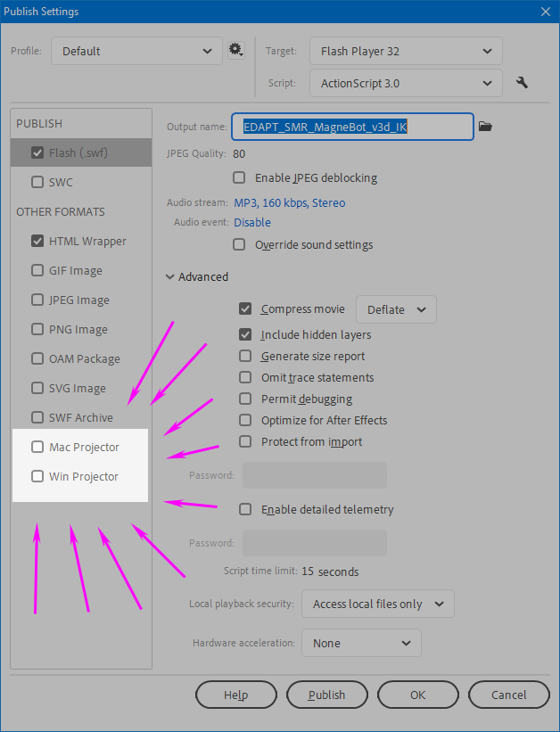560x732 pixels.
Task: Select Flash (.swf) publish format
Action: click(78, 152)
